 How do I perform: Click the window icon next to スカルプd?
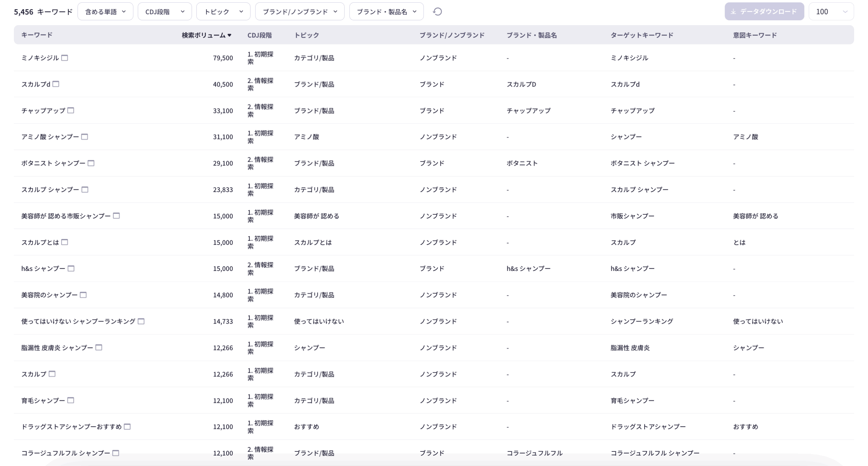56,84
